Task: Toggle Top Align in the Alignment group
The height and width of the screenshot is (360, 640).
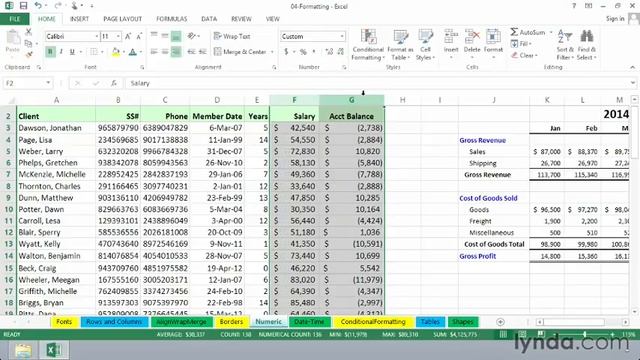Action: coord(154,36)
